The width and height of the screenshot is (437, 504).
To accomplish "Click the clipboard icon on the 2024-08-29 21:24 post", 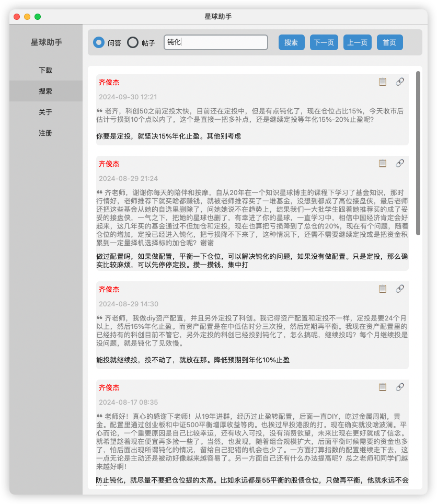I will coord(383,163).
